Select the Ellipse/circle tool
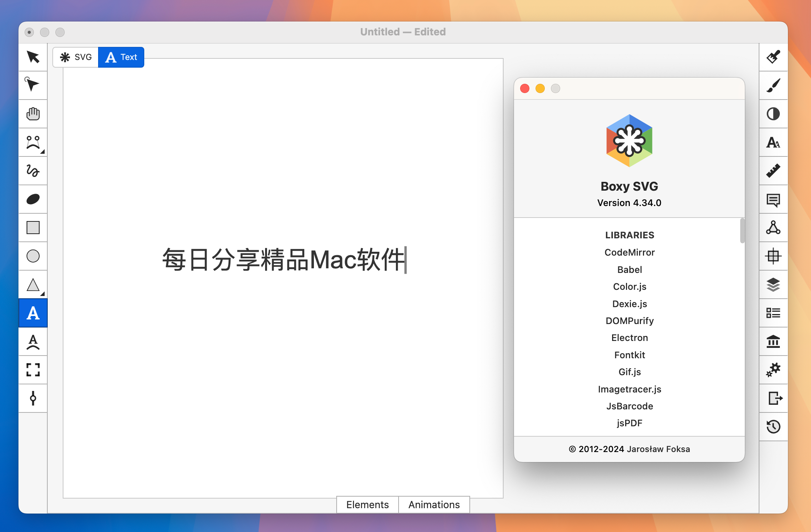The height and width of the screenshot is (532, 811). coord(32,255)
